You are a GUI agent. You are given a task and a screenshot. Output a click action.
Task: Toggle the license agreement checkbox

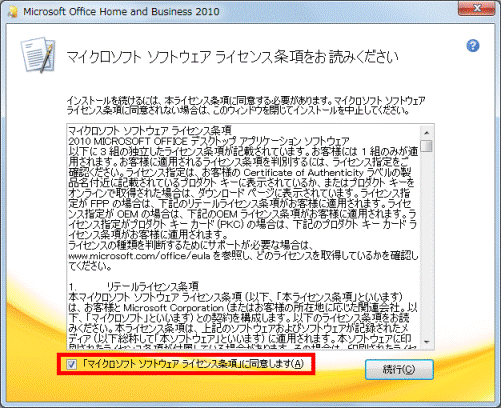click(x=71, y=364)
